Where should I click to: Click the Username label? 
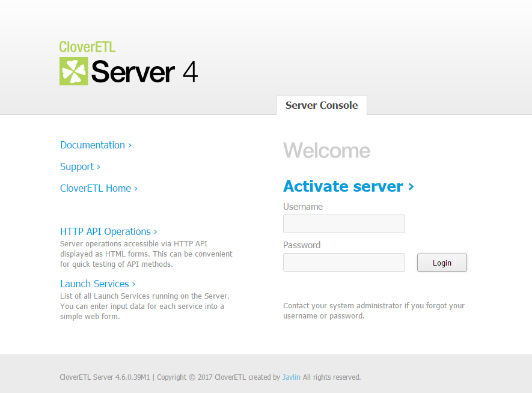[x=303, y=207]
